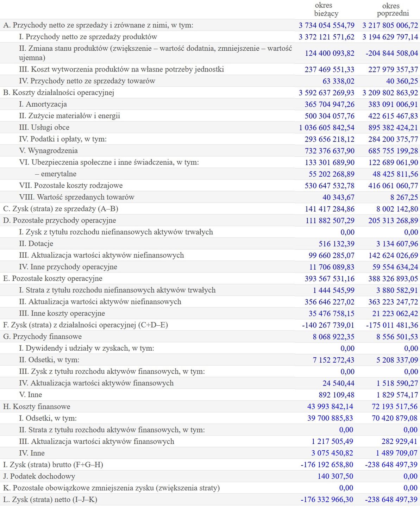The width and height of the screenshot is (420, 507).
Task: Click value 3 372 121 571,62
Action: (327, 37)
